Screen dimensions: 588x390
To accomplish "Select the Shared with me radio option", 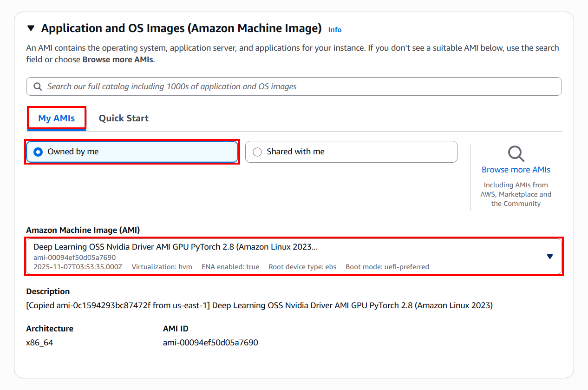I will tap(258, 152).
